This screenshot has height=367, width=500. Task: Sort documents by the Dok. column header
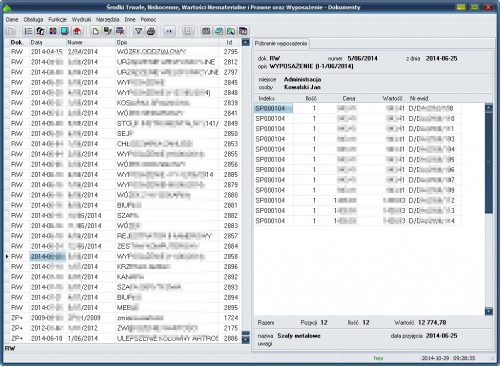17,42
